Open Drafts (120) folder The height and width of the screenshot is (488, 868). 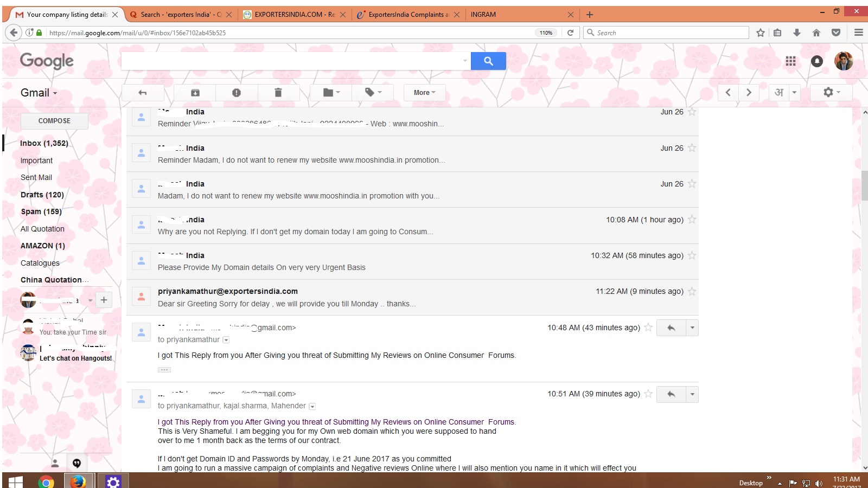42,195
